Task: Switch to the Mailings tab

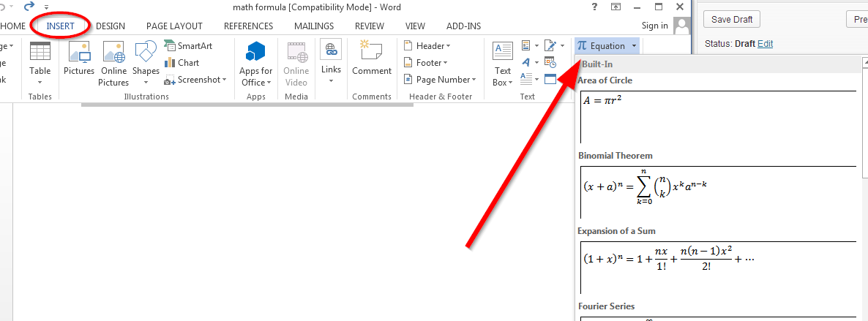Action: (x=314, y=26)
